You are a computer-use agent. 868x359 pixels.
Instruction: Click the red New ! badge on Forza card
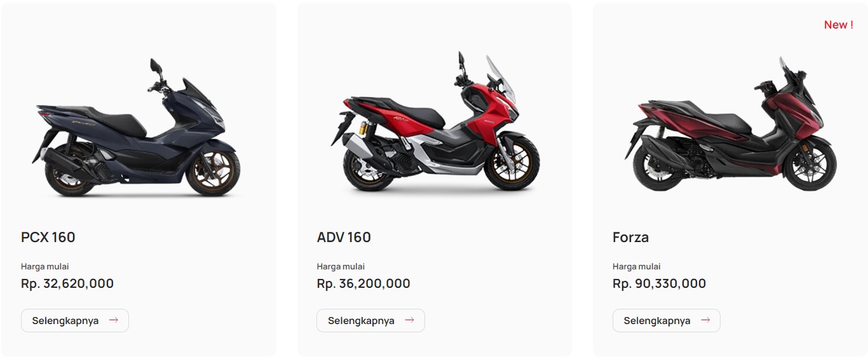pos(838,25)
